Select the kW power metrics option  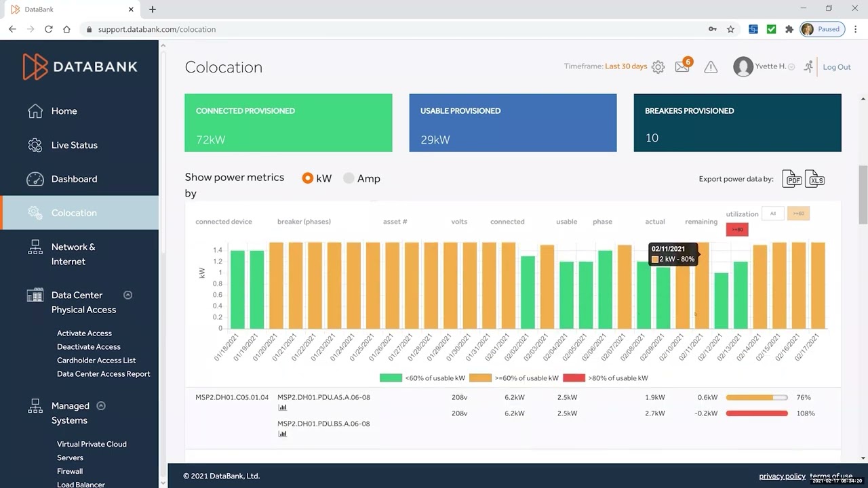[x=308, y=178]
